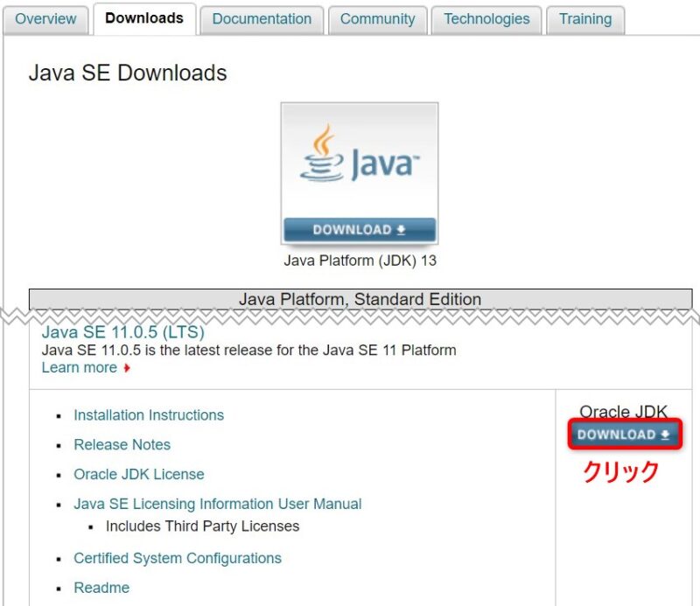700x606 pixels.
Task: Switch to the Overview tab
Action: (x=45, y=18)
